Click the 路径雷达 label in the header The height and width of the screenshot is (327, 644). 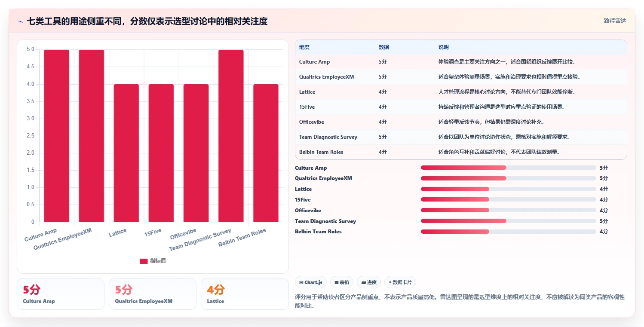tap(615, 21)
